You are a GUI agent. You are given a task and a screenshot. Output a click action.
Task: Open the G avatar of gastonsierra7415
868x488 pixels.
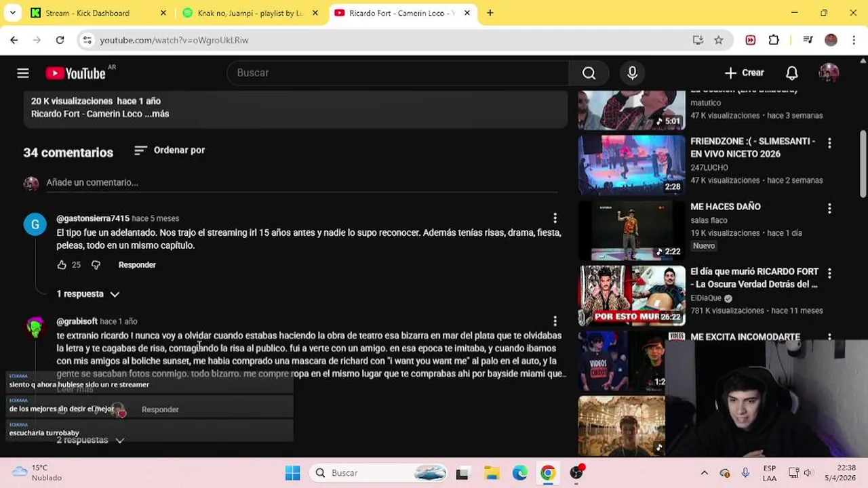[35, 224]
